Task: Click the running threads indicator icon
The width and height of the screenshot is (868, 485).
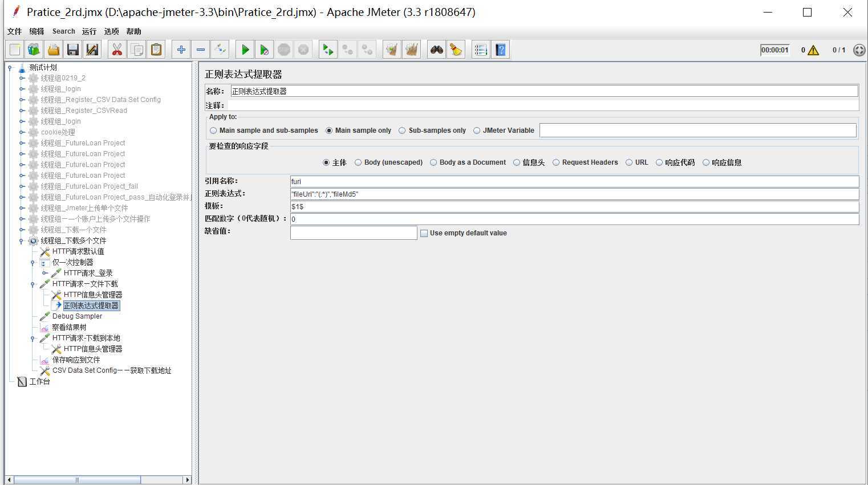Action: point(859,50)
